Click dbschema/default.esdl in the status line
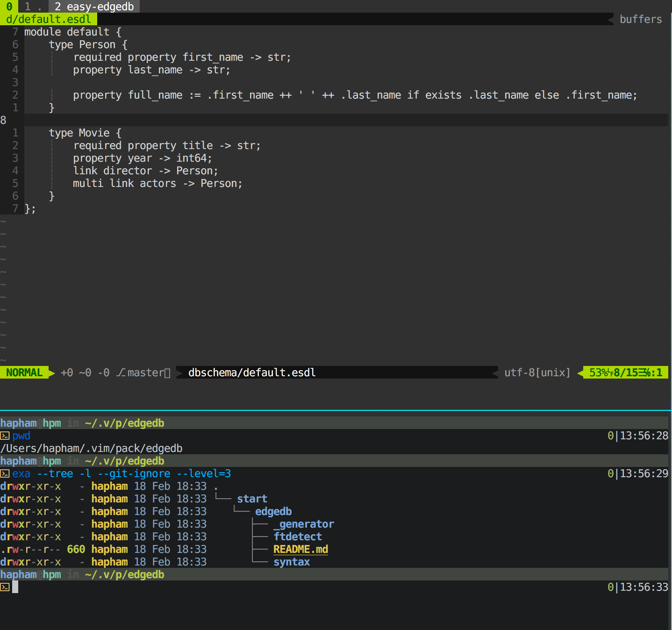The width and height of the screenshot is (672, 630). click(252, 372)
